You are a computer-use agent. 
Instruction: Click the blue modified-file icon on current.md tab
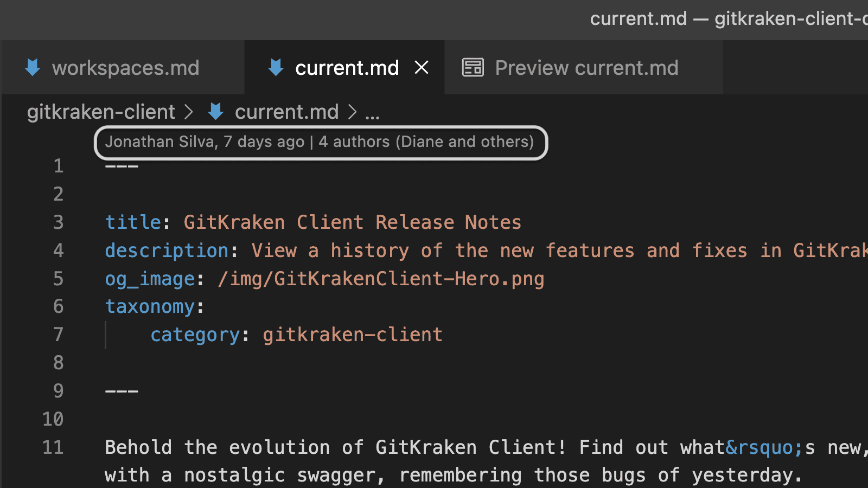click(276, 67)
